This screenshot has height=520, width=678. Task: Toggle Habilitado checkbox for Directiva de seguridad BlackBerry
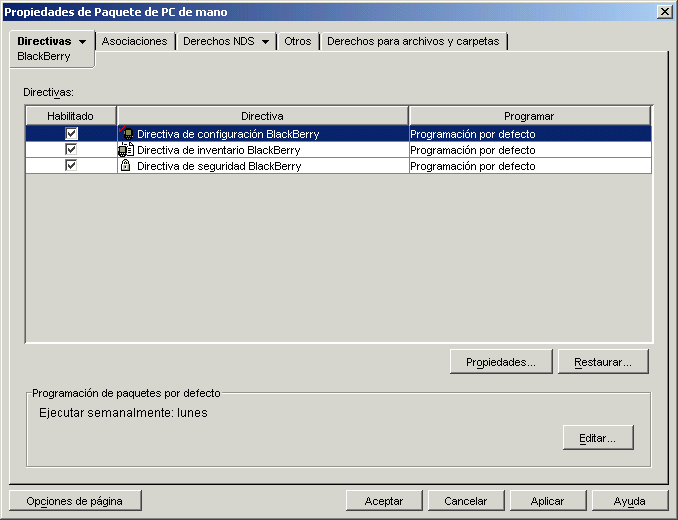coord(71,166)
